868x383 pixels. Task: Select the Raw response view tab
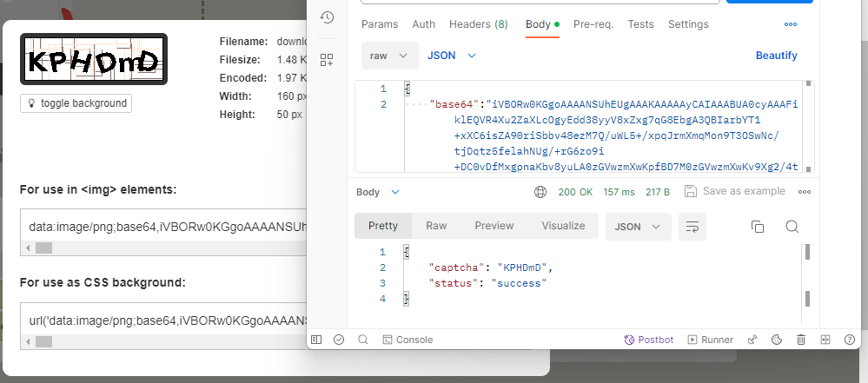tap(436, 226)
